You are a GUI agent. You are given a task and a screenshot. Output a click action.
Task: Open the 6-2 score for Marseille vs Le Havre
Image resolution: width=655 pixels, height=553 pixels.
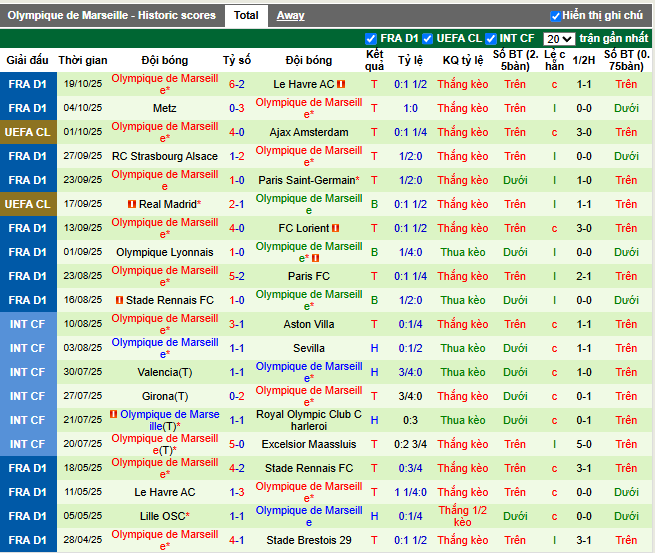pos(237,84)
